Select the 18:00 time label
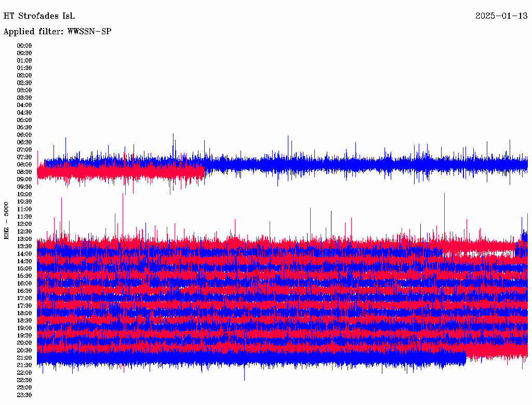Image resolution: width=532 pixels, height=405 pixels. click(x=24, y=314)
